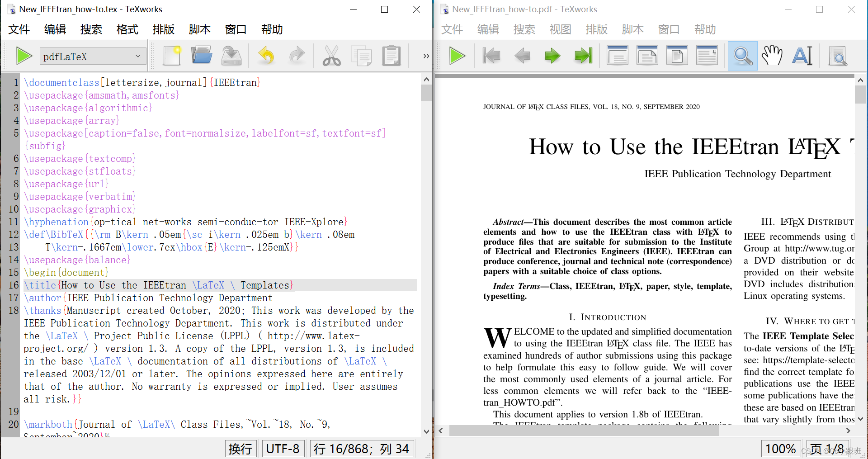Click the 换行 line wrap status button
This screenshot has width=868, height=459.
[241, 449]
